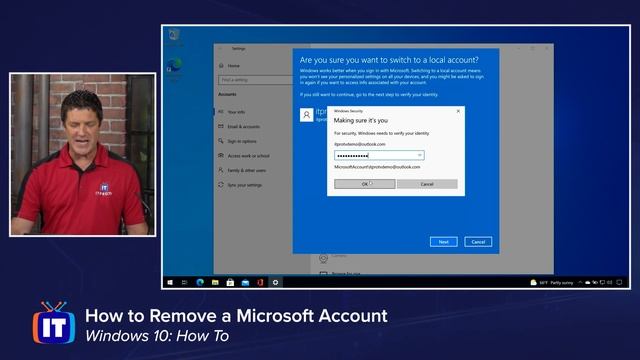Open the Windows Start menu
Viewport: 640px width, 360px height.
[170, 282]
